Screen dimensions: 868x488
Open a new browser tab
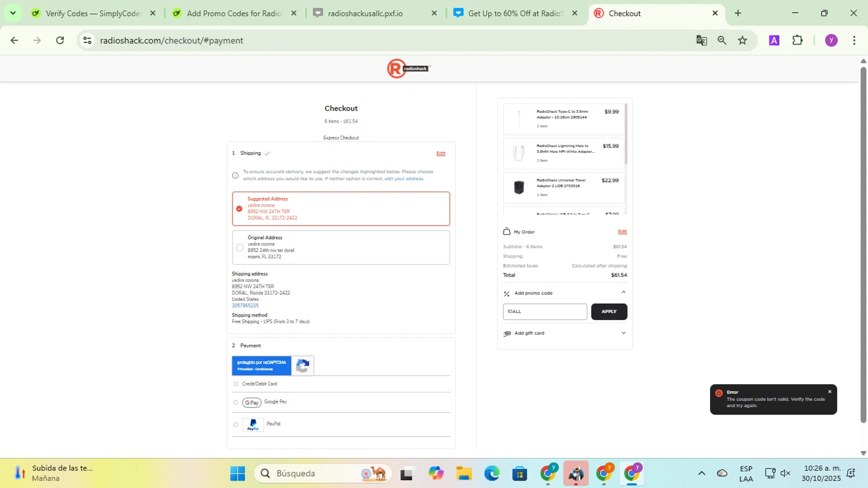pos(738,13)
